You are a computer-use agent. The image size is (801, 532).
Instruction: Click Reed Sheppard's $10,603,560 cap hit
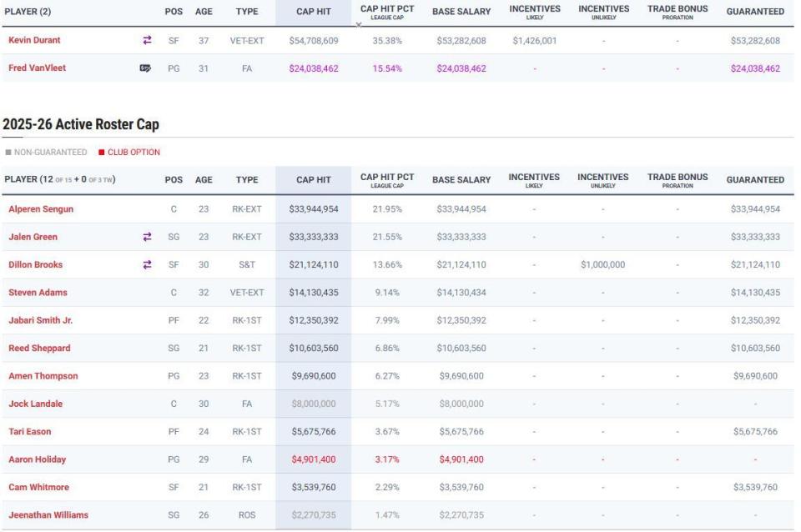click(x=313, y=349)
